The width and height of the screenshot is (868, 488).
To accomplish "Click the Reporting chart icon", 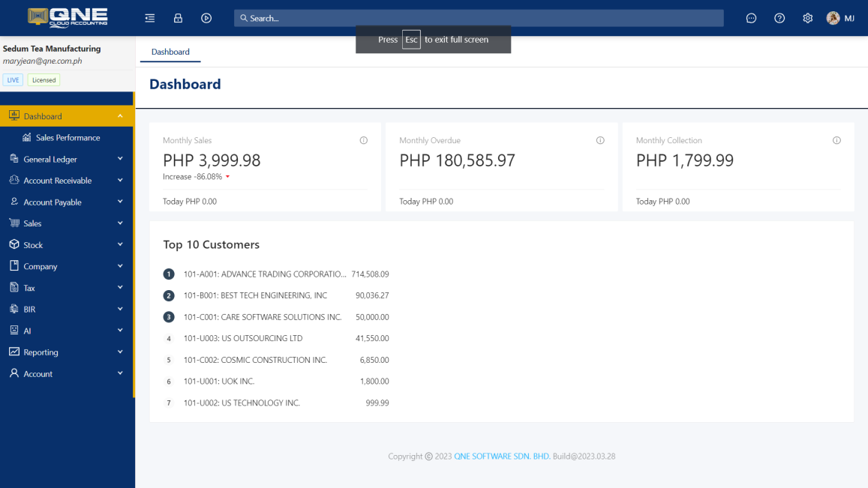I will (x=14, y=352).
